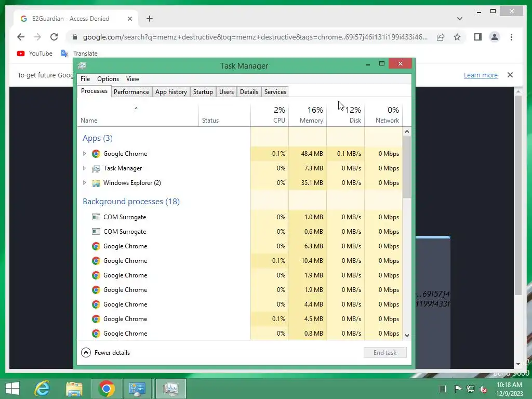The image size is (532, 399).
Task: Click the Chrome back arrow icon
Action: click(21, 37)
